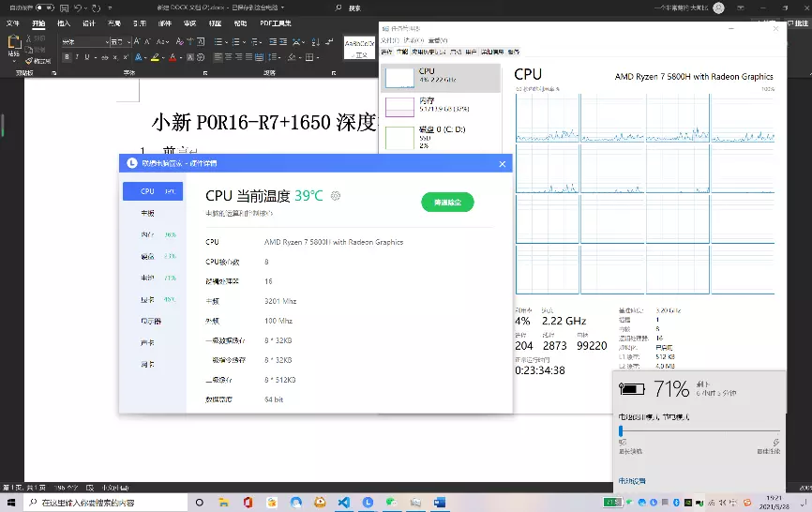Open the 插入 ribbon tab

[64, 23]
